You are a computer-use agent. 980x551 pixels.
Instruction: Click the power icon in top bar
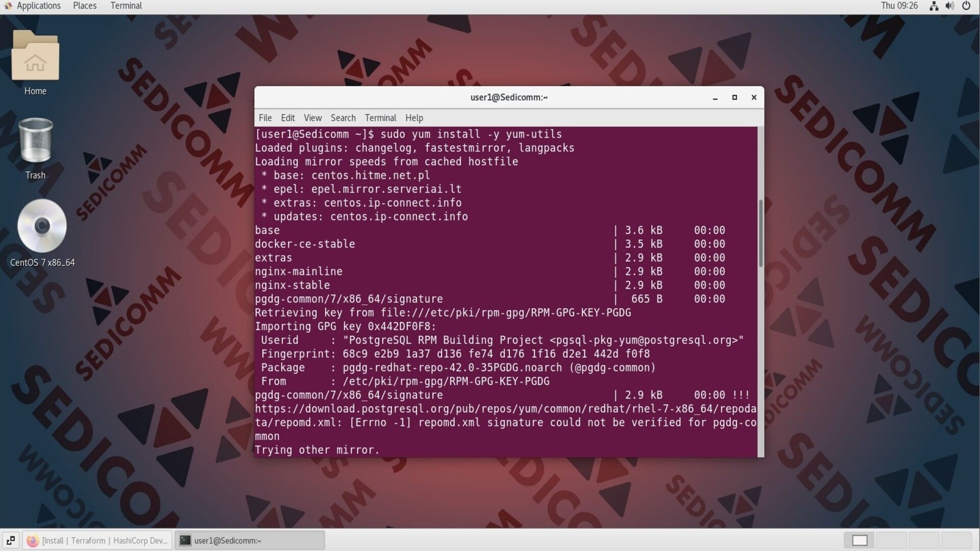(966, 6)
